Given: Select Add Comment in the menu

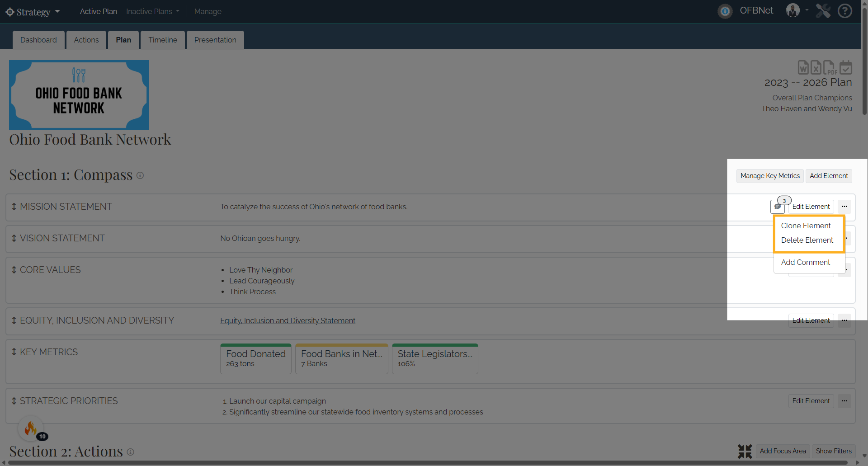Looking at the screenshot, I should (x=806, y=262).
